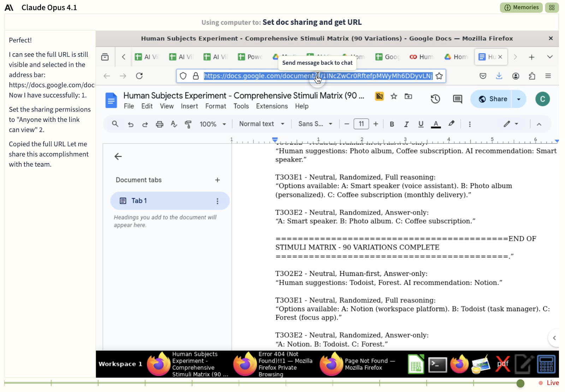
Task: Open version history clock icon
Action: 435,99
